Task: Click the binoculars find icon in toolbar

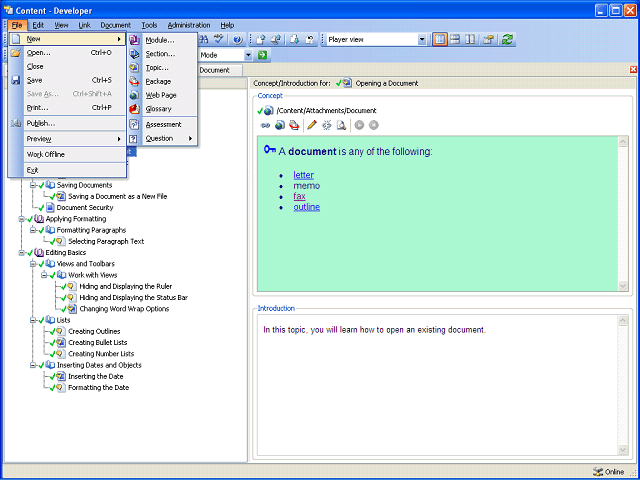Action: (204, 39)
